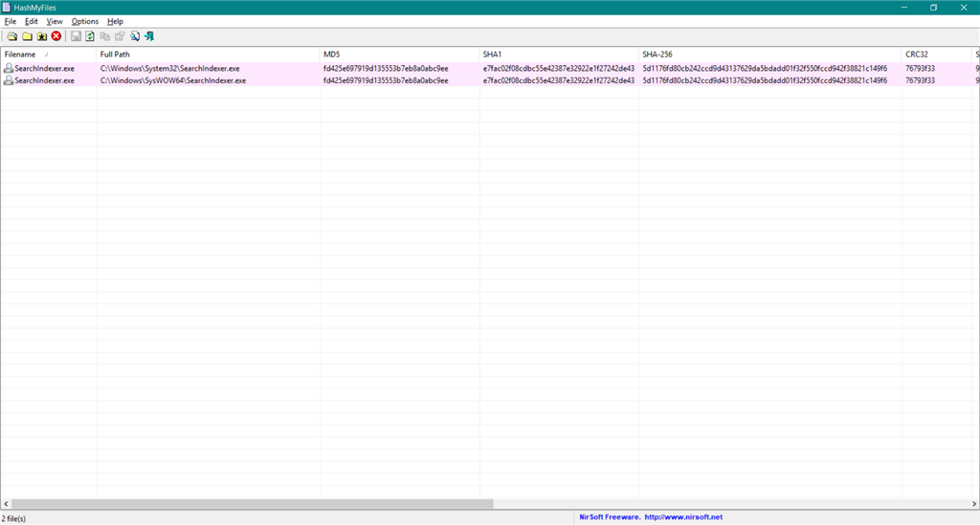Open the Edit menu
This screenshot has height=525, width=980.
click(32, 21)
